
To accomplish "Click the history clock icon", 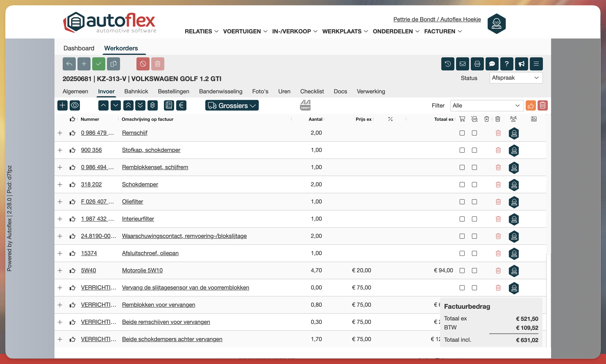I will click(447, 64).
